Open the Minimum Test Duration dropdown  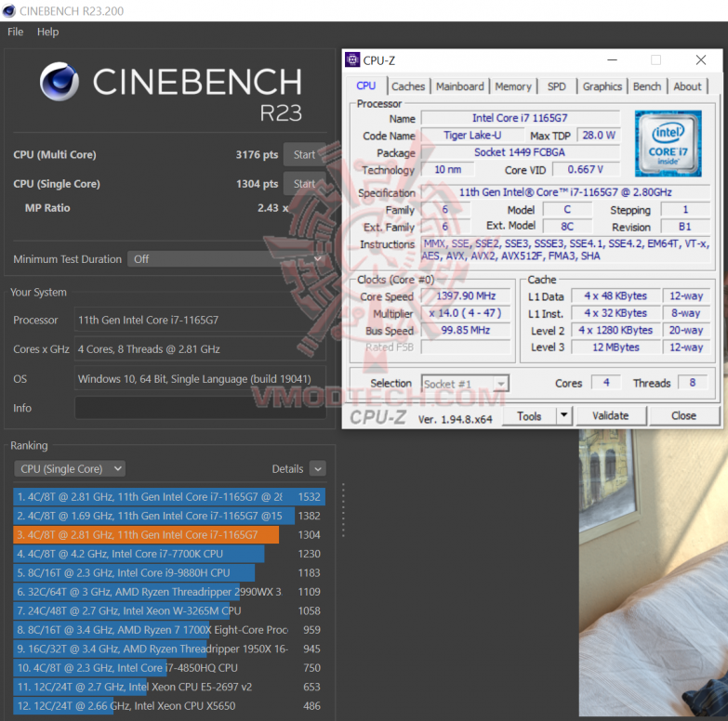pyautogui.click(x=227, y=259)
